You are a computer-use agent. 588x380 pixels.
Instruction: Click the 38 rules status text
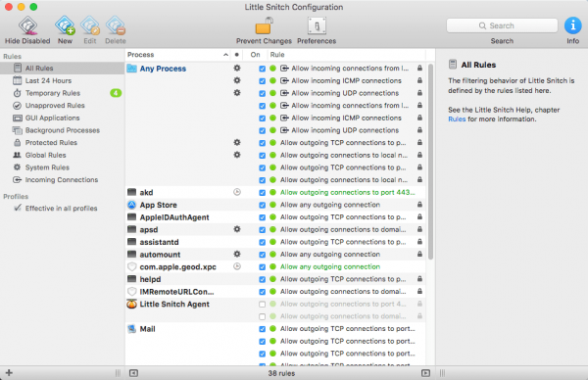(x=281, y=373)
